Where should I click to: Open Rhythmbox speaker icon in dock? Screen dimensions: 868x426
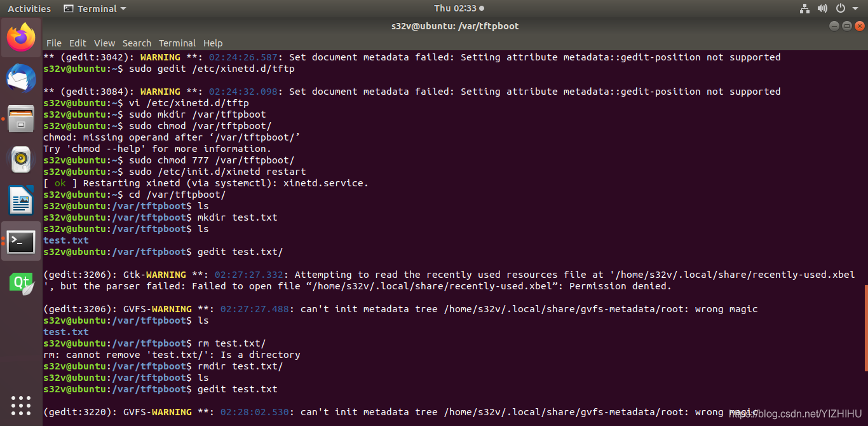(x=21, y=160)
